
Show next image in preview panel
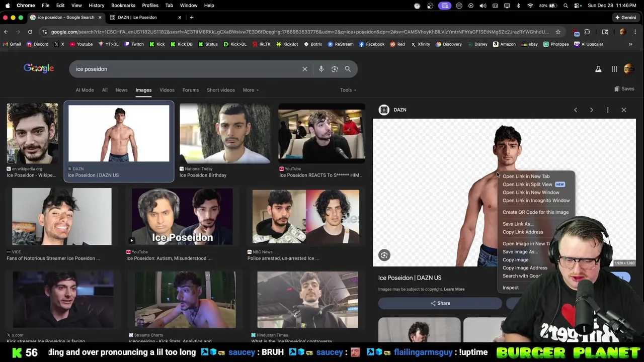tap(592, 110)
